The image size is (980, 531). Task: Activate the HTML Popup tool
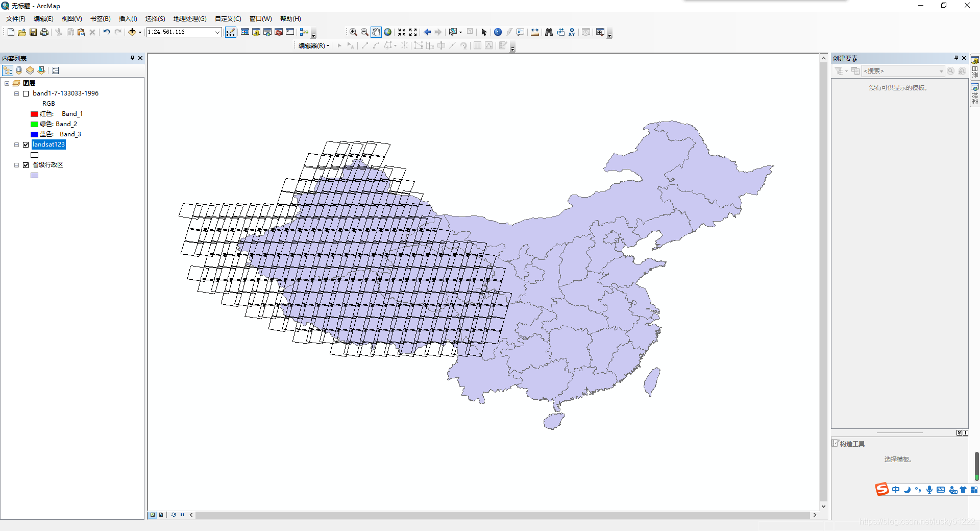pyautogui.click(x=521, y=32)
